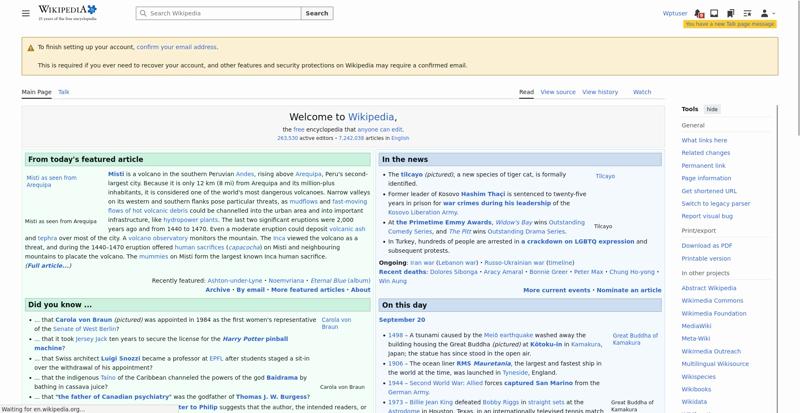
Task: Click the RMS Mauretania link
Action: click(x=484, y=363)
